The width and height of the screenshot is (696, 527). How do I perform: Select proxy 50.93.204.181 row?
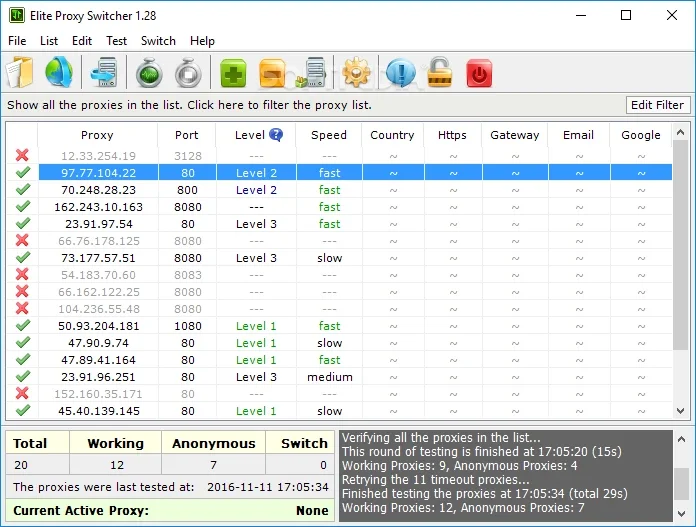click(x=339, y=326)
